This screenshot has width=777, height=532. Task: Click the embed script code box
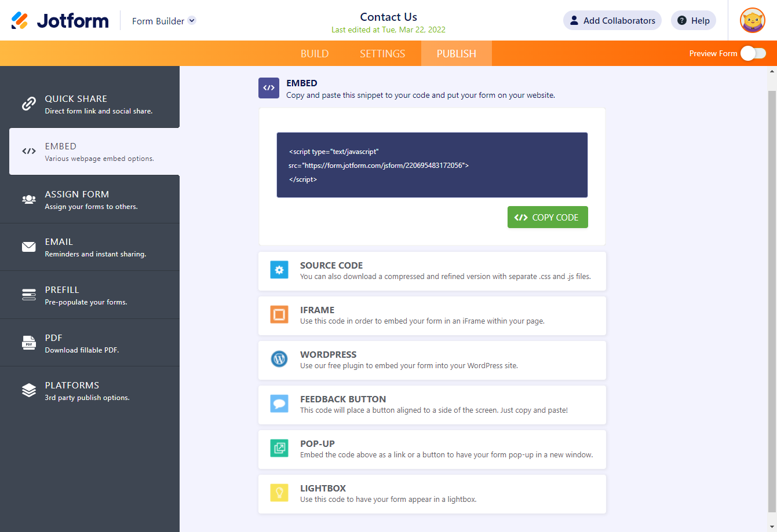(432, 165)
